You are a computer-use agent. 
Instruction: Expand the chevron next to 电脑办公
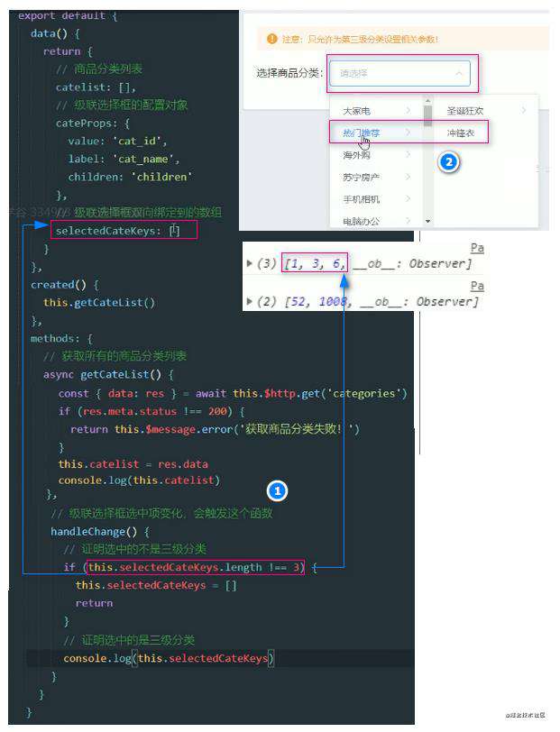409,220
